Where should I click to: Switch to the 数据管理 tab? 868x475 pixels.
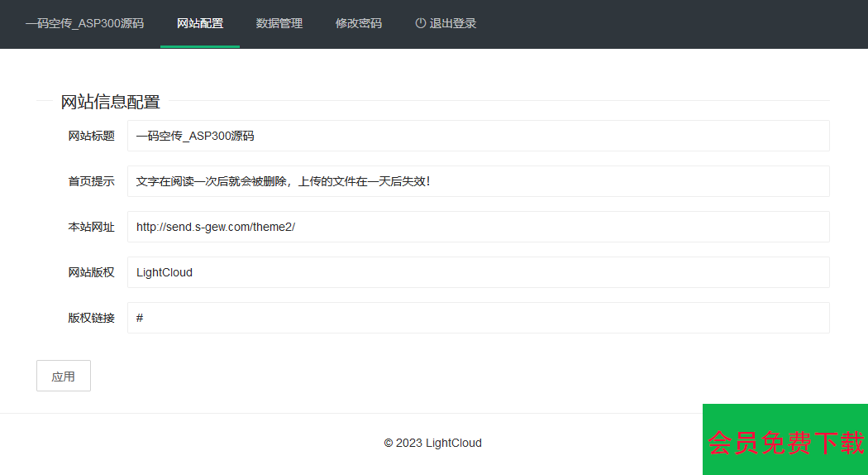click(x=279, y=23)
